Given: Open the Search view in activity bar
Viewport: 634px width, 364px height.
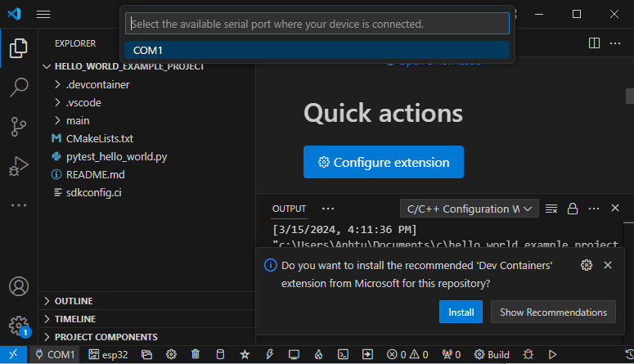Looking at the screenshot, I should click(x=18, y=88).
